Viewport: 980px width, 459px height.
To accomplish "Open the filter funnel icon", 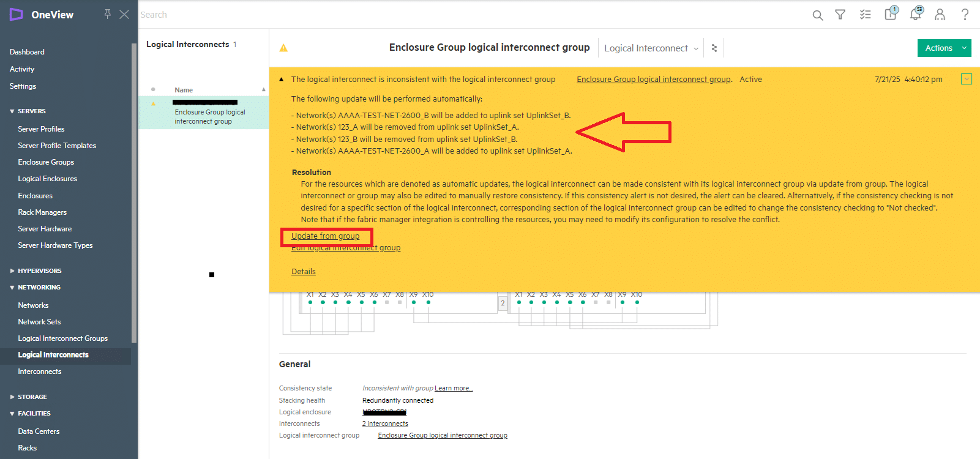I will point(840,15).
